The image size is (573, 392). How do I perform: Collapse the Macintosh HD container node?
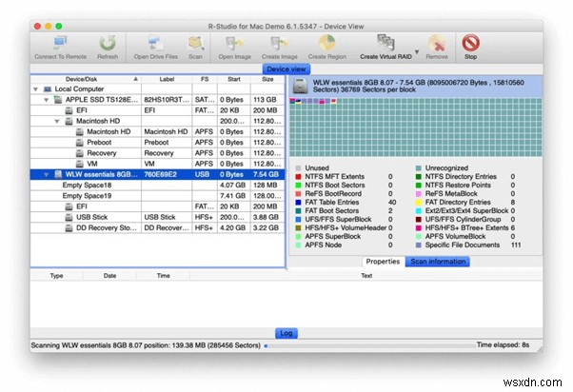(57, 121)
